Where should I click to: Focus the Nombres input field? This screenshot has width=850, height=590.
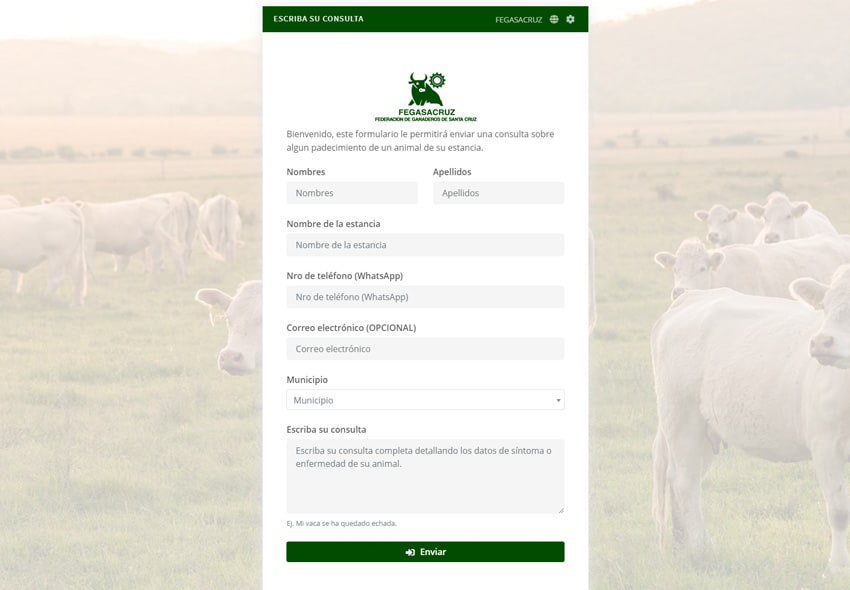[352, 193]
